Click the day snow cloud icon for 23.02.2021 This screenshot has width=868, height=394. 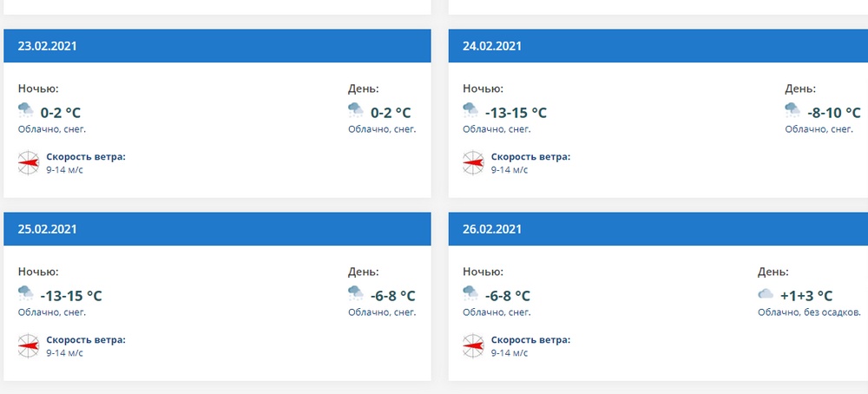356,111
